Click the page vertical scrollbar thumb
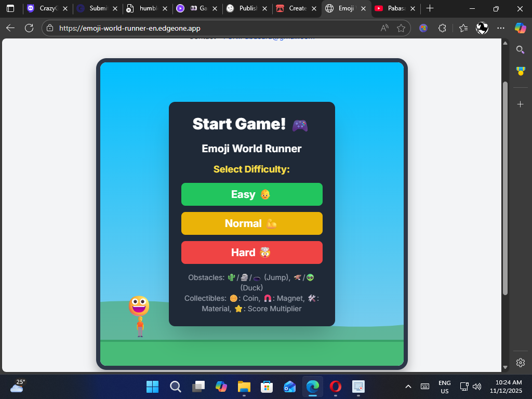Image resolution: width=532 pixels, height=399 pixels. (505, 188)
